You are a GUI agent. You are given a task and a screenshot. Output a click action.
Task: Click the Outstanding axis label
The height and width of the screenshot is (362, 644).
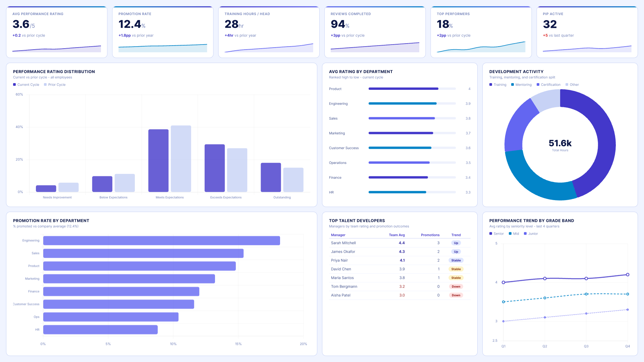[x=282, y=197]
